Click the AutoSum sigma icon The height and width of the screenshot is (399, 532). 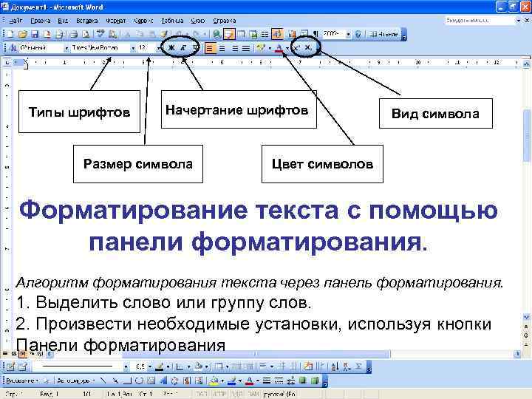tap(358, 366)
